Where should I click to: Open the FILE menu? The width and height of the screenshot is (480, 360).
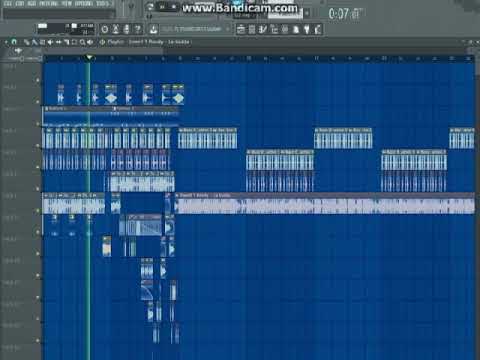8,4
